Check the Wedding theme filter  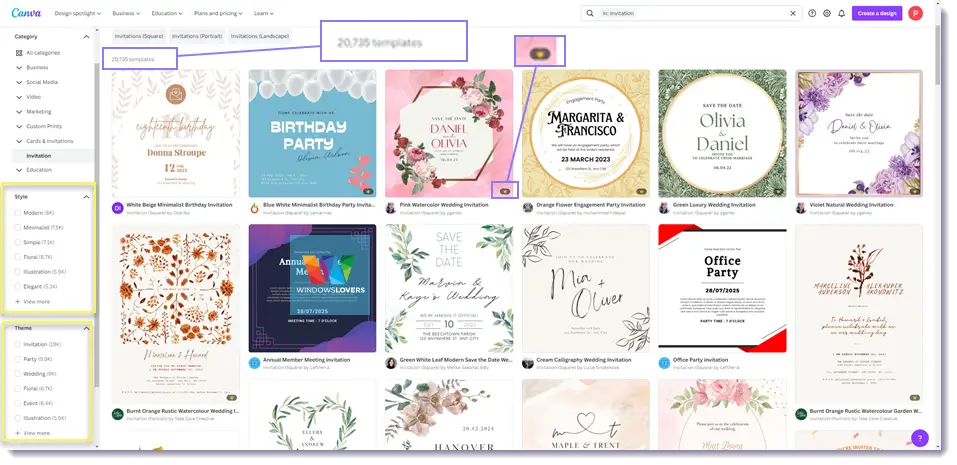point(18,373)
